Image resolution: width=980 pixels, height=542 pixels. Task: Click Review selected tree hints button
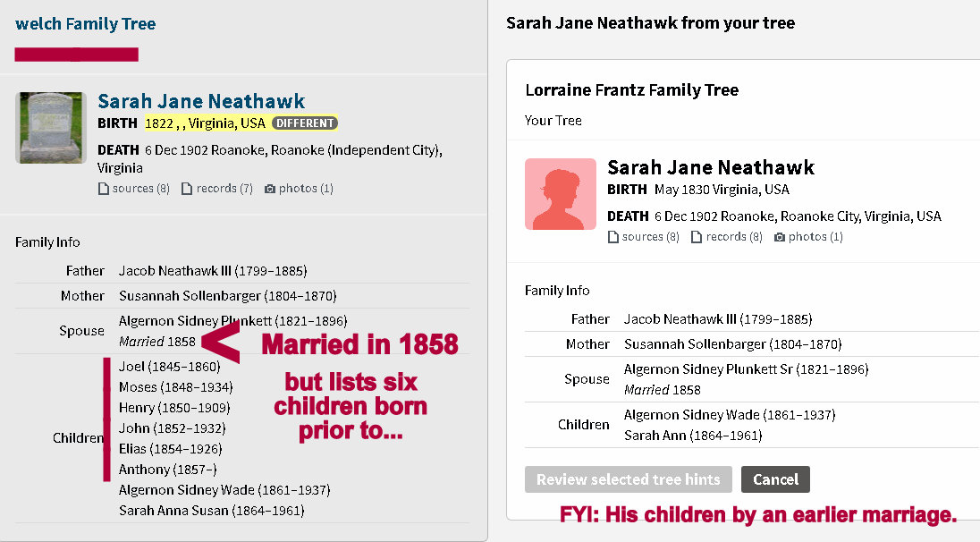(x=629, y=479)
